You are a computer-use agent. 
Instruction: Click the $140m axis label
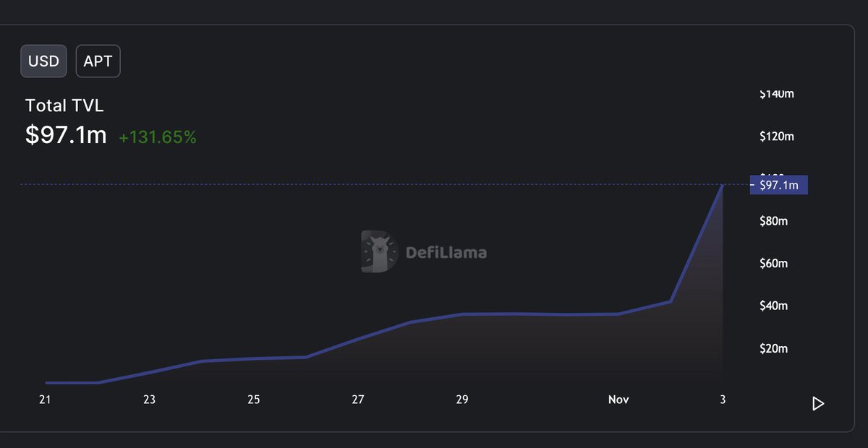tap(776, 94)
